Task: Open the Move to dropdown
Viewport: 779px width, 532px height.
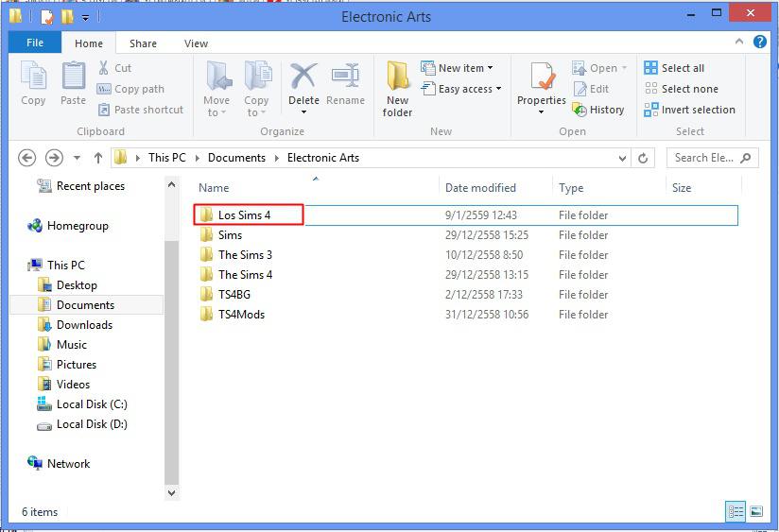Action: [x=216, y=90]
